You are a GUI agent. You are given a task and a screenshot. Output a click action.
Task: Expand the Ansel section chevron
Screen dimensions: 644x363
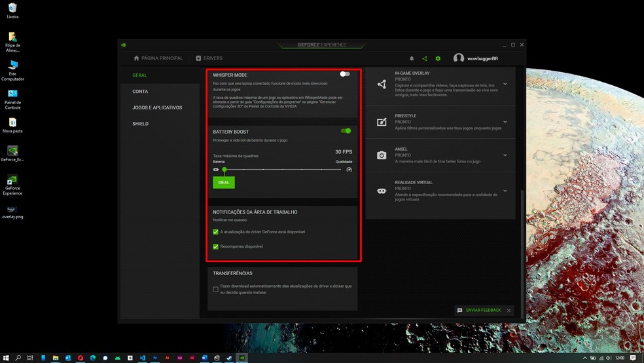(x=505, y=155)
